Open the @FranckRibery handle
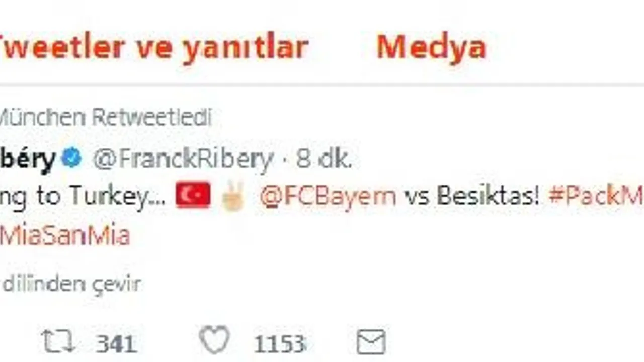644x362 pixels. pyautogui.click(x=182, y=159)
